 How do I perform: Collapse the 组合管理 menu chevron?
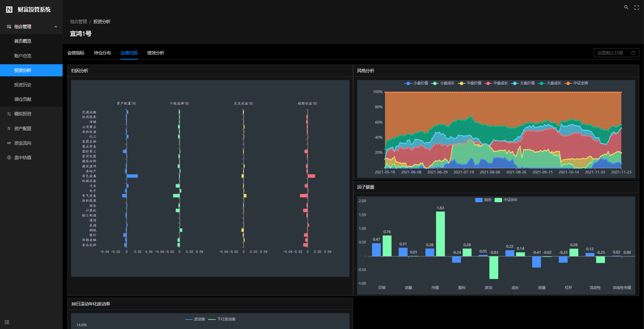pyautogui.click(x=56, y=27)
